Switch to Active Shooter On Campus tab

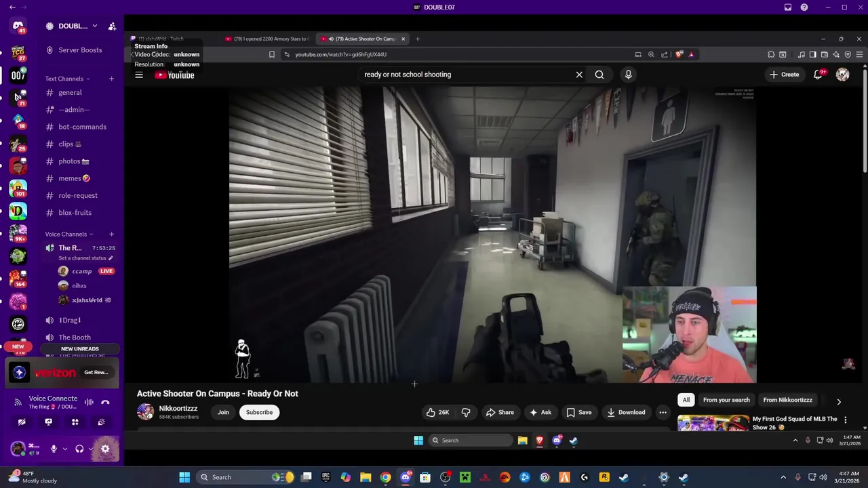coord(361,39)
